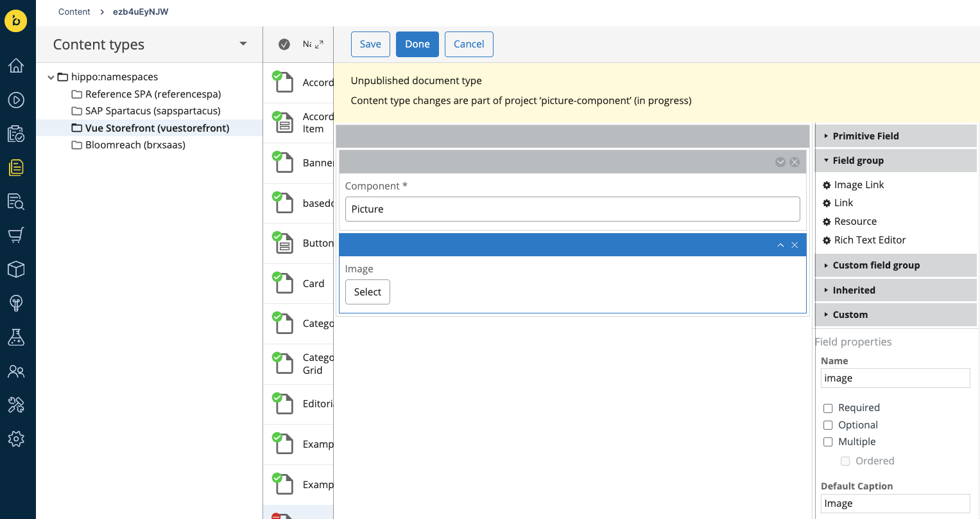The height and width of the screenshot is (519, 980).
Task: Enable the Required checkbox
Action: (828, 408)
